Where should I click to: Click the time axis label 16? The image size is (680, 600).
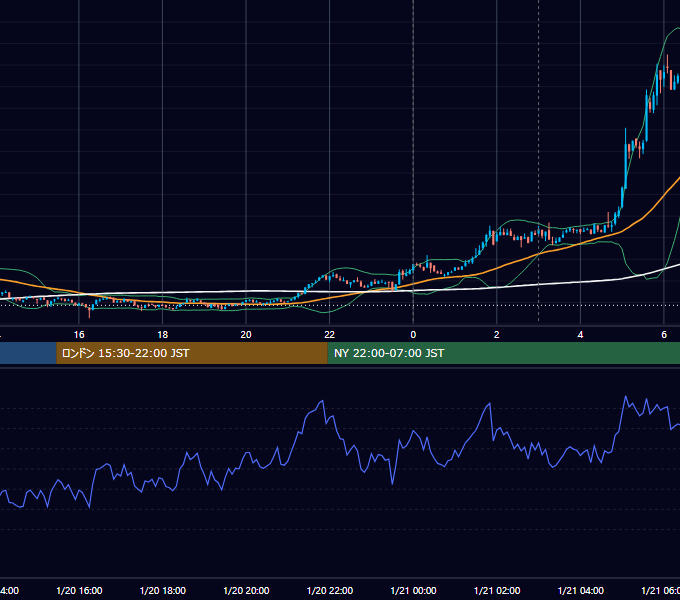pyautogui.click(x=79, y=335)
